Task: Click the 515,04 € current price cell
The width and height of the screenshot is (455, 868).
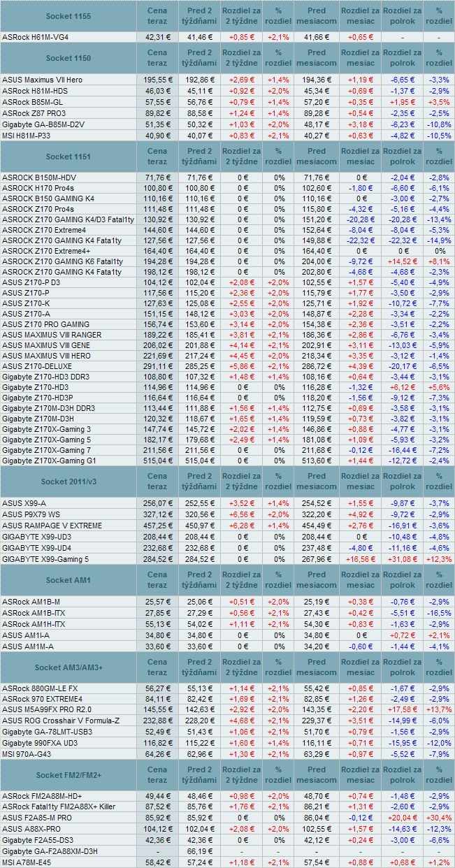Action: [158, 461]
